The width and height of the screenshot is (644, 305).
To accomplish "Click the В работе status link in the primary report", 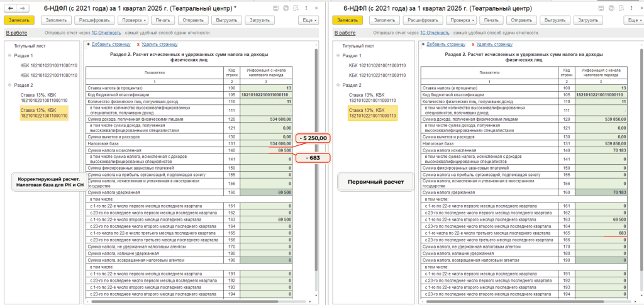I will (345, 33).
